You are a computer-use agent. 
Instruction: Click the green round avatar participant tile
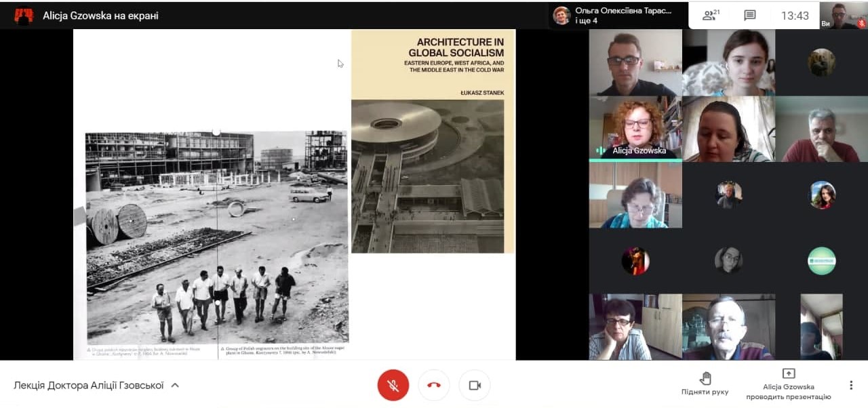[x=822, y=261]
